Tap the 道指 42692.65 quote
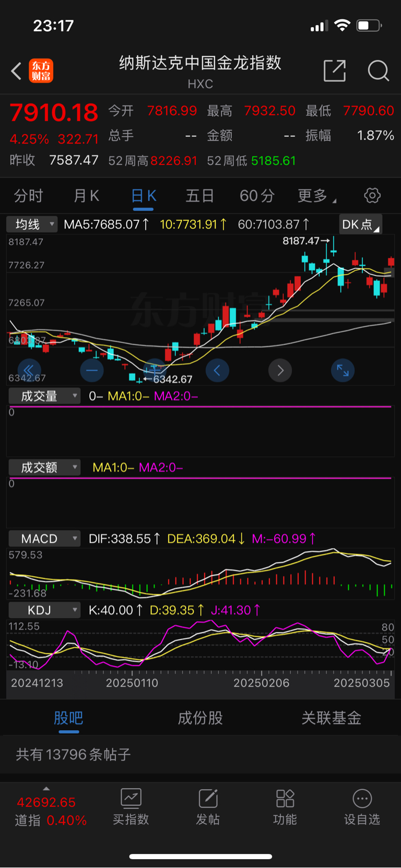The width and height of the screenshot is (401, 868). click(x=46, y=802)
